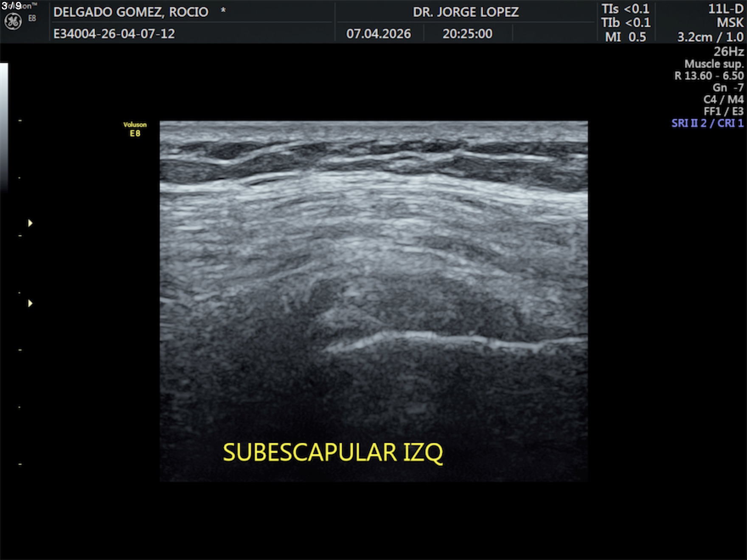Viewport: 747px width, 560px height.
Task: Select the 3/9 image counter
Action: pyautogui.click(x=11, y=6)
